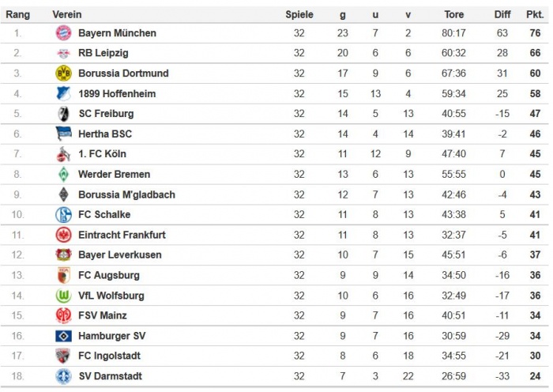Screen dimensions: 553x392
Task: Click the FC Augsburg team name
Action: pos(108,275)
